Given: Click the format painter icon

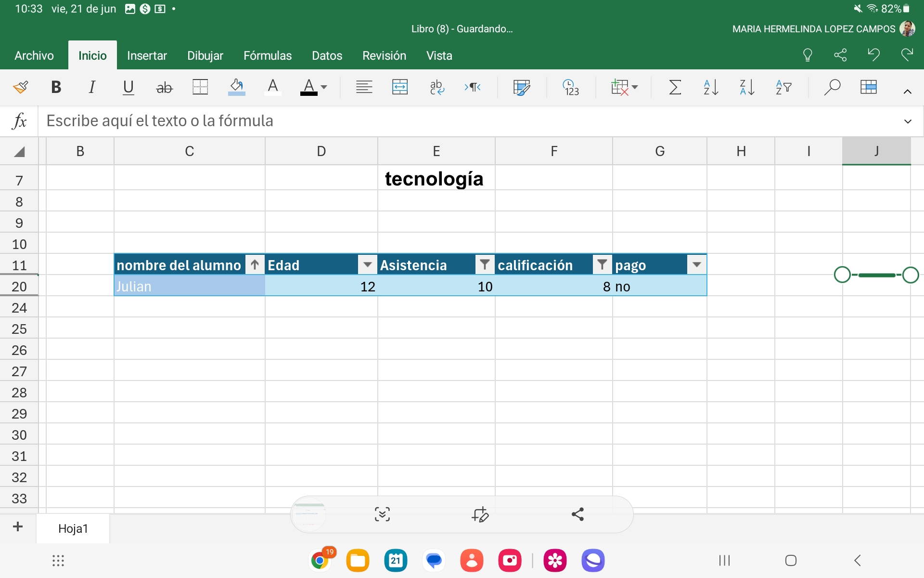Looking at the screenshot, I should pos(21,87).
